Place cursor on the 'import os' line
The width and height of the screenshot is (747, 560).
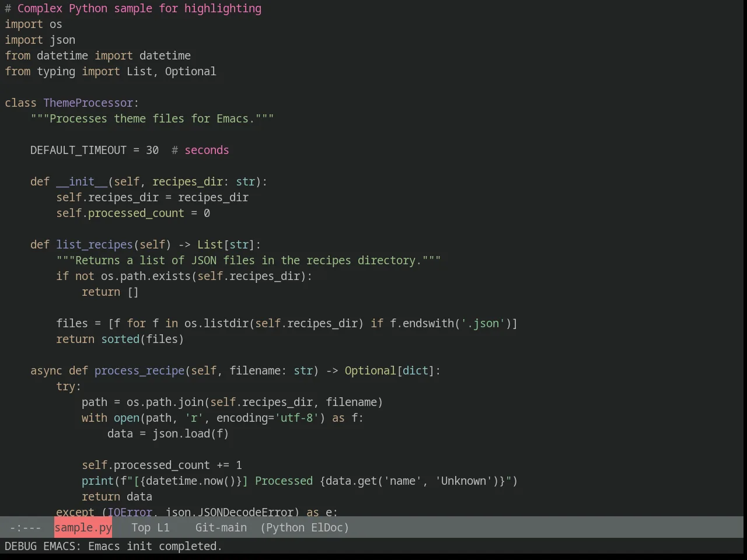point(33,24)
